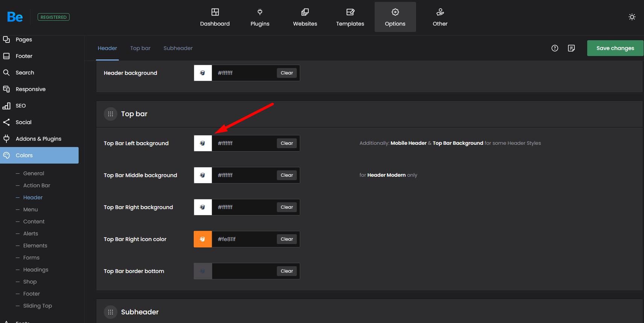644x323 pixels.
Task: Select Footer under Colors submenu
Action: (31, 294)
